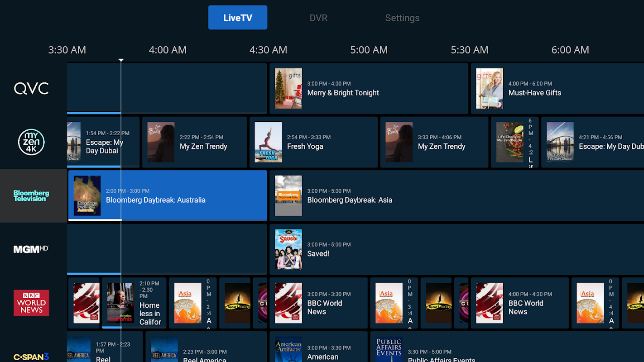
Task: Select the 3:30 AM time header
Action: [67, 50]
